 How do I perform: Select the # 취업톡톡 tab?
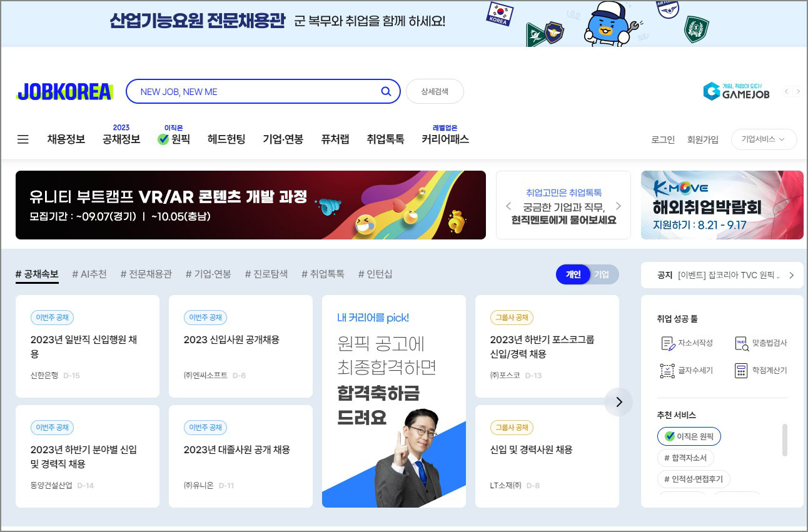pos(323,274)
